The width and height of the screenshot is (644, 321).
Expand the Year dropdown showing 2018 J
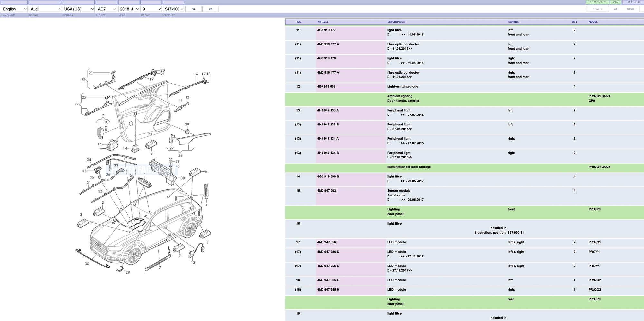coord(129,9)
